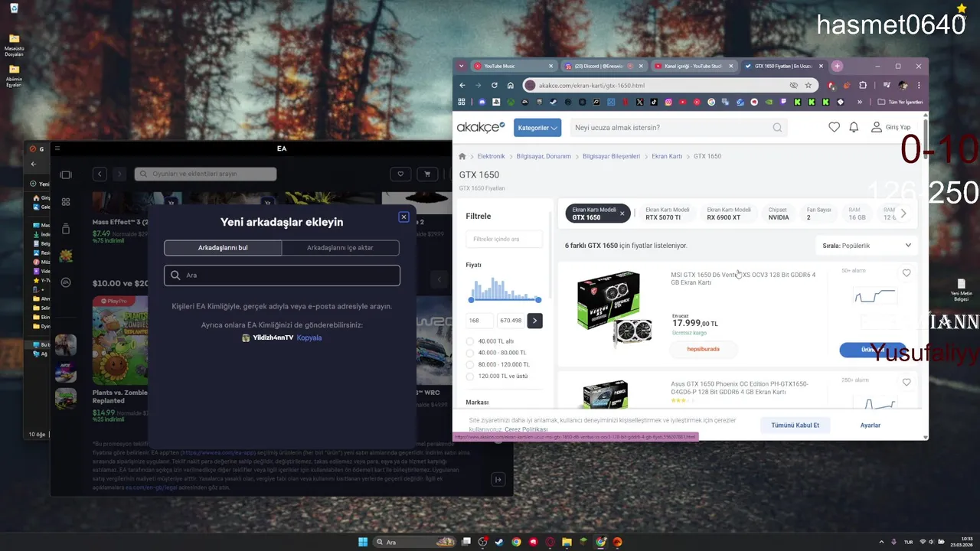Open Windows Start menu
The width and height of the screenshot is (980, 551).
(363, 542)
